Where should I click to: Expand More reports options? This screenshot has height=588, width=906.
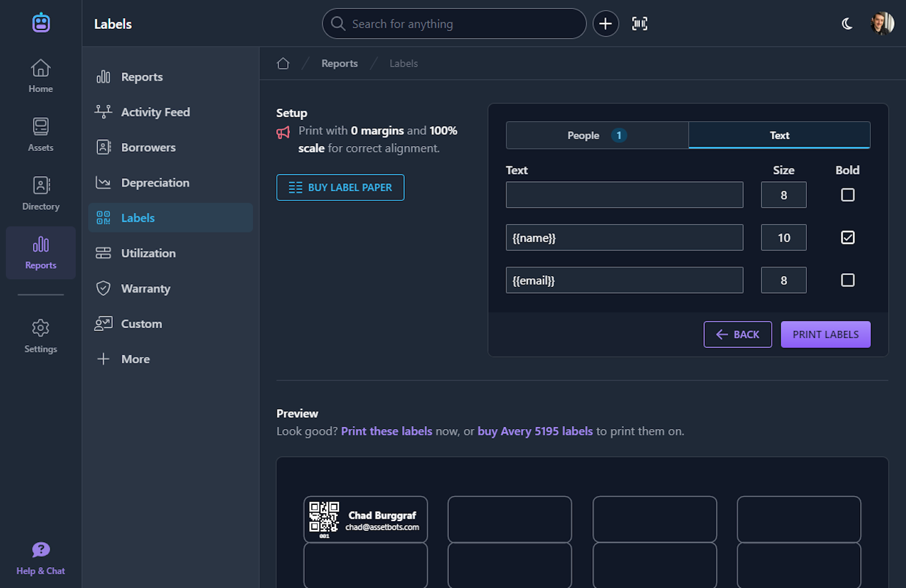170,359
